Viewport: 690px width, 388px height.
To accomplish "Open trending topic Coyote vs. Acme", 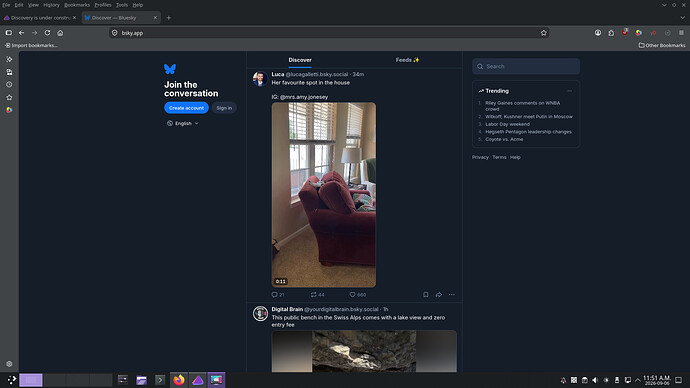I will 504,139.
